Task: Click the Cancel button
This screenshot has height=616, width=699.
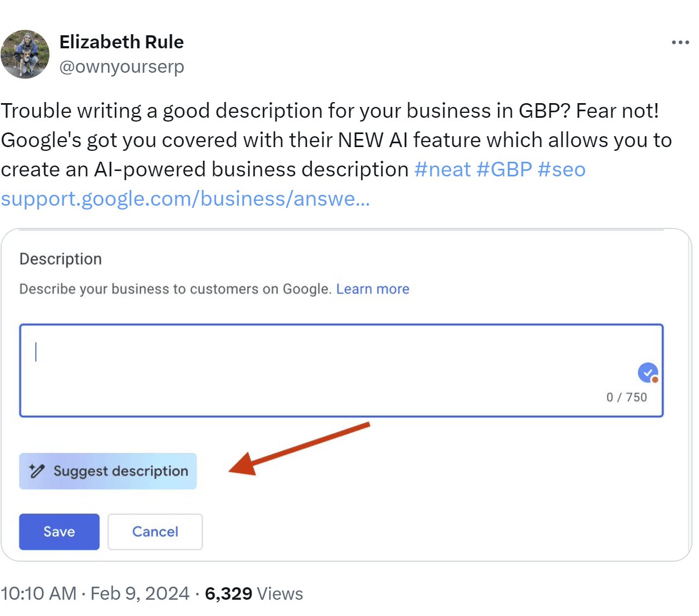Action: point(155,532)
